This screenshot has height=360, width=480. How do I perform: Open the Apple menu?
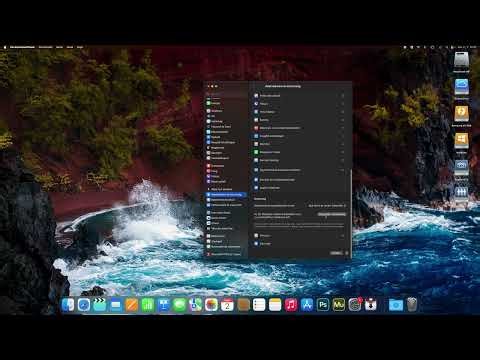(x=5, y=47)
